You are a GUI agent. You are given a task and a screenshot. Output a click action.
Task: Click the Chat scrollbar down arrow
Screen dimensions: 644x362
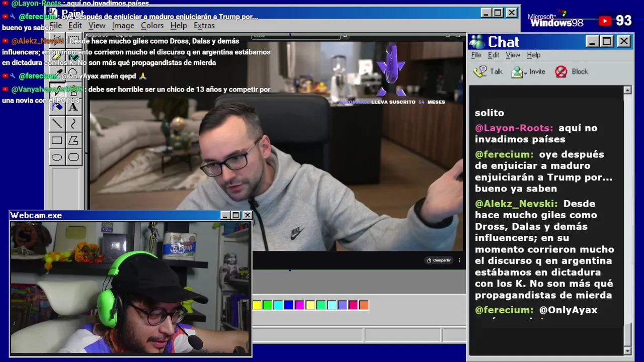[627, 350]
